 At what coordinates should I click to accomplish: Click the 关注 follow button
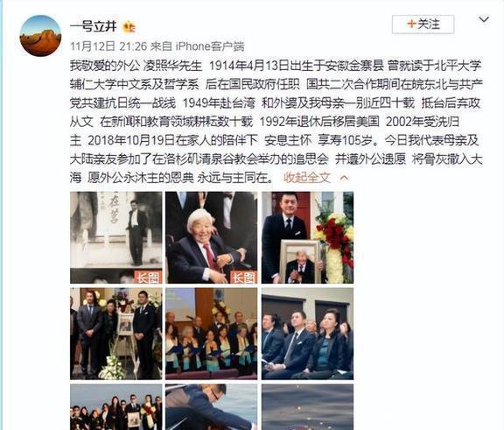click(x=423, y=25)
